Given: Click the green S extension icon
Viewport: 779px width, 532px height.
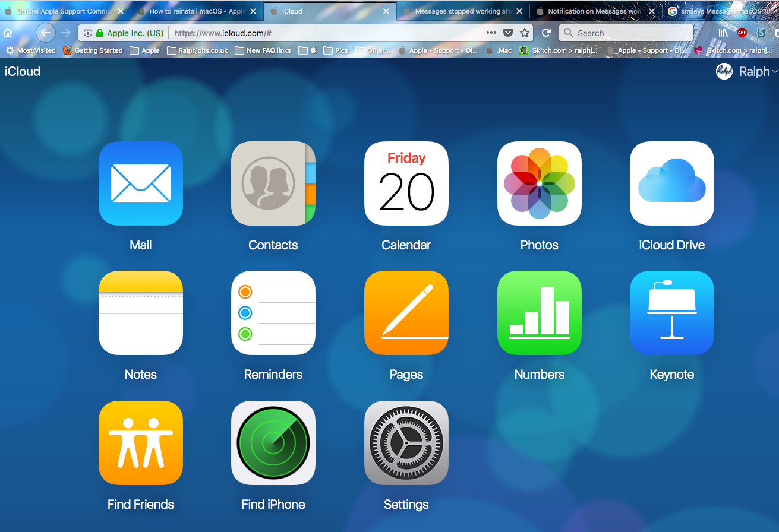Looking at the screenshot, I should pyautogui.click(x=761, y=33).
